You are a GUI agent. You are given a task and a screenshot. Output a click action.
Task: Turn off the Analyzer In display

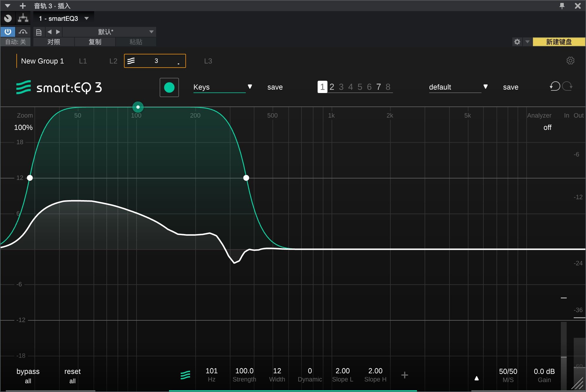coord(566,115)
